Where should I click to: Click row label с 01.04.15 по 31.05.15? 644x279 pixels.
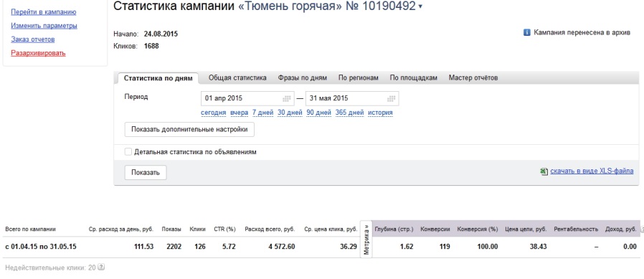tap(41, 247)
